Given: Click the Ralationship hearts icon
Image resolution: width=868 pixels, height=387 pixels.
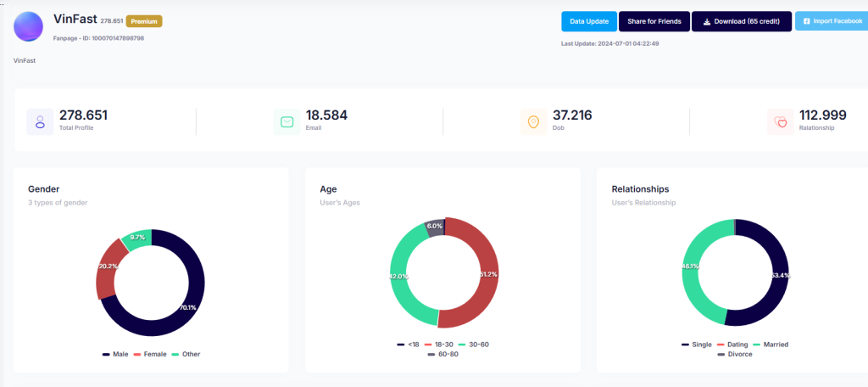Looking at the screenshot, I should (x=781, y=122).
